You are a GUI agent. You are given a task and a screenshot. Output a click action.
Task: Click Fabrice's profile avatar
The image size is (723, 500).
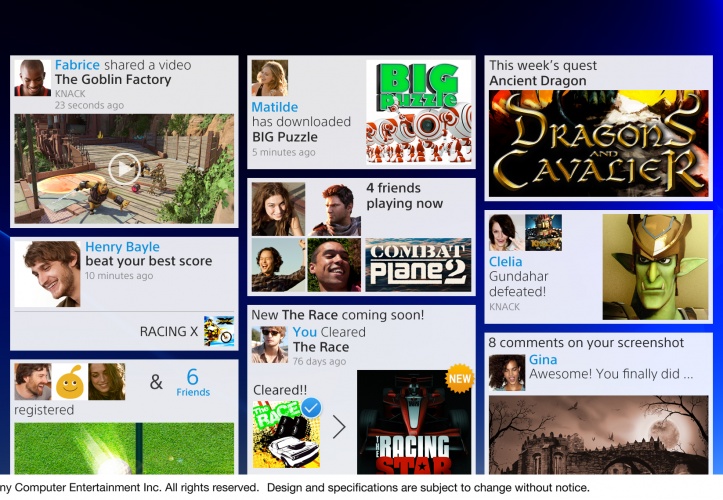pos(32,78)
